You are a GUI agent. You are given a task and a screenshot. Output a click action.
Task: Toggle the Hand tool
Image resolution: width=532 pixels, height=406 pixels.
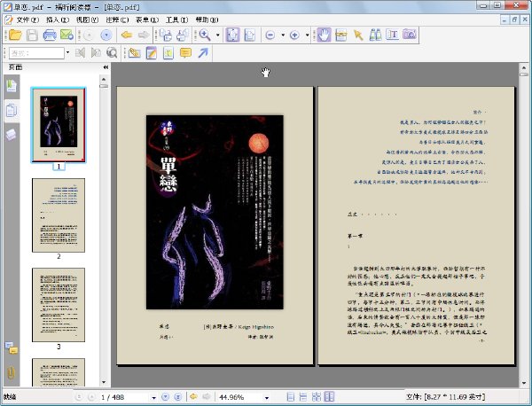coord(324,35)
